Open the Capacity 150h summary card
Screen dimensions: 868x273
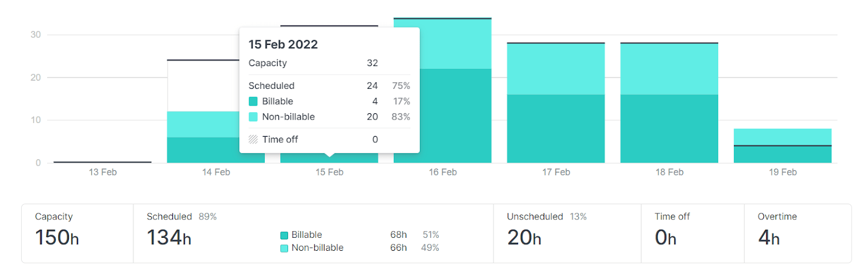78,233
